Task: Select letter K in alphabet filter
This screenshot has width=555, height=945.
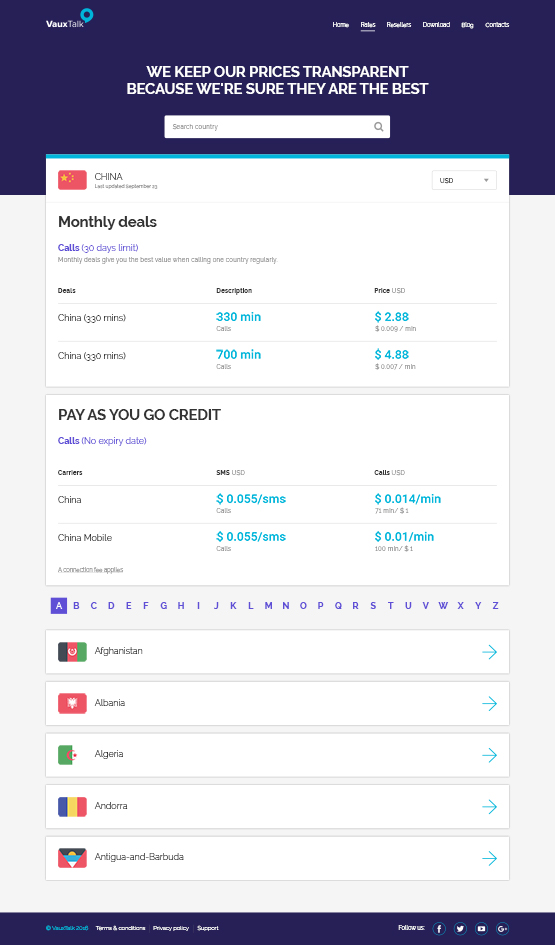Action: pos(233,606)
